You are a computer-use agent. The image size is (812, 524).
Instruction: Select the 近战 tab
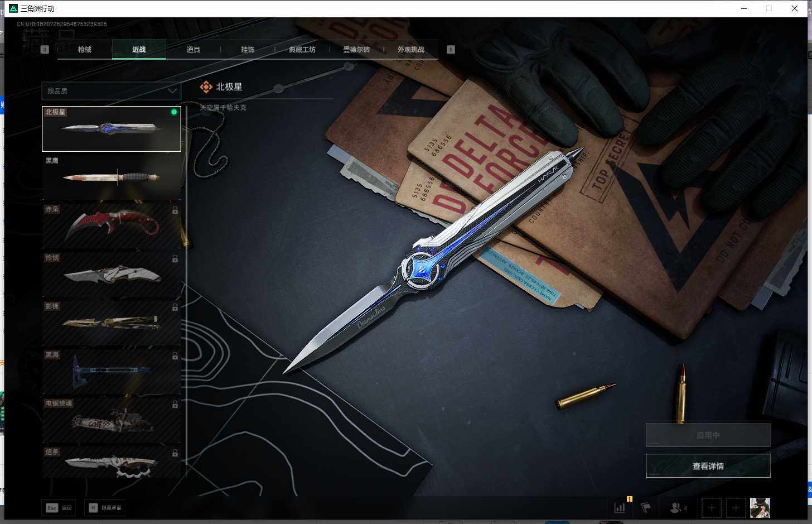139,50
